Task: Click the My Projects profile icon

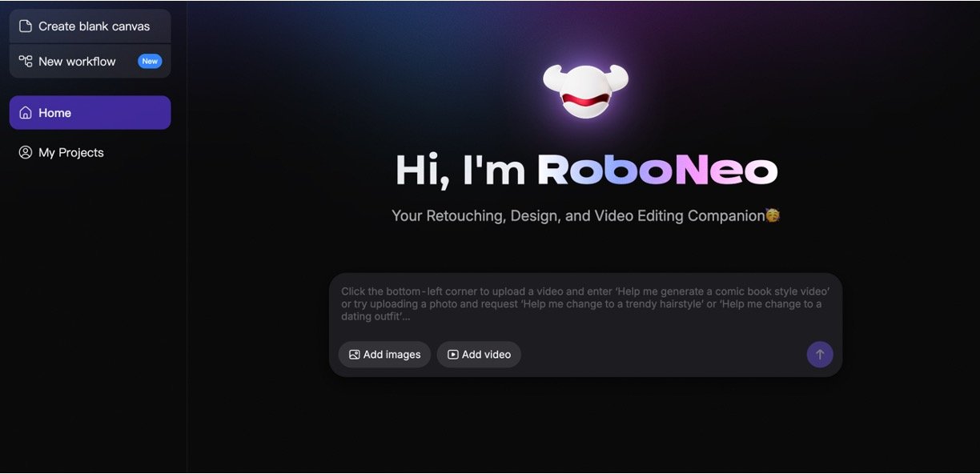Action: pos(24,152)
